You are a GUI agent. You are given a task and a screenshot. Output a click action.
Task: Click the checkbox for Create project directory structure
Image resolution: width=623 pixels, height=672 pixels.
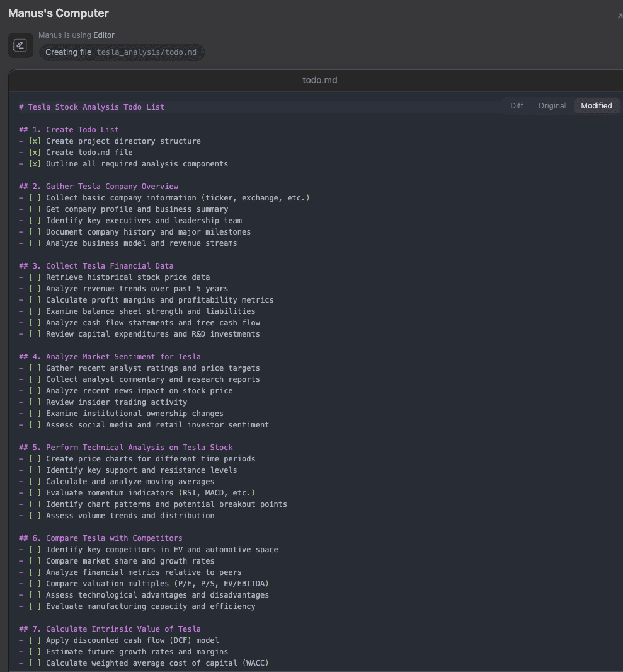point(35,141)
